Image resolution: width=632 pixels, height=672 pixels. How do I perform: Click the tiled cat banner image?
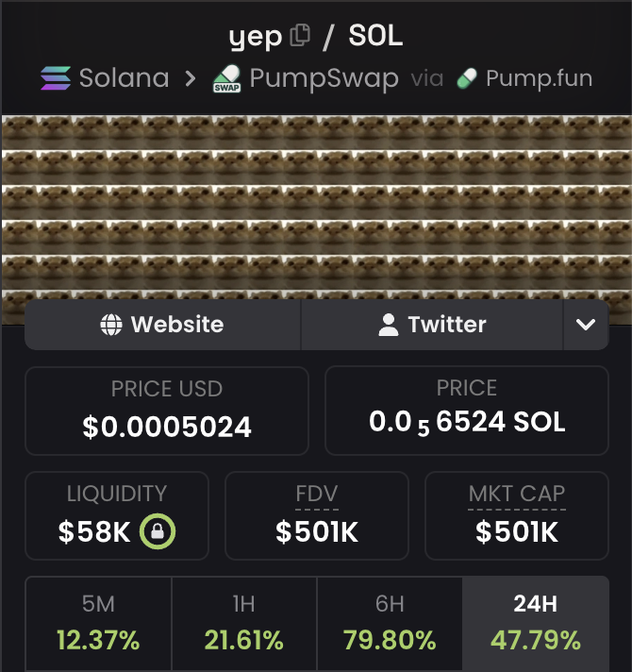tap(316, 208)
